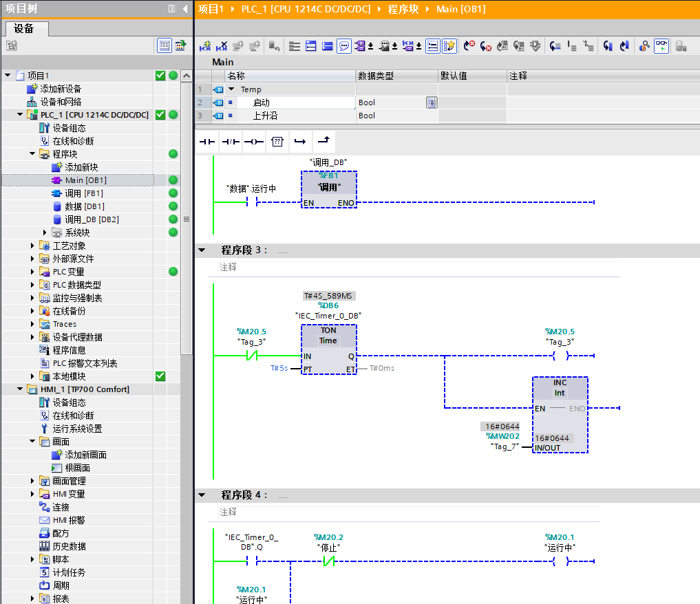700x604 pixels.
Task: Toggle program monitoring glasses icon
Action: click(661, 46)
